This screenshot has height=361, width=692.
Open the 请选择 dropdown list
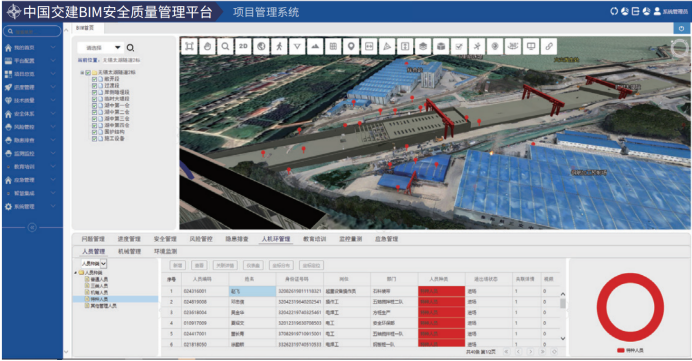click(101, 48)
